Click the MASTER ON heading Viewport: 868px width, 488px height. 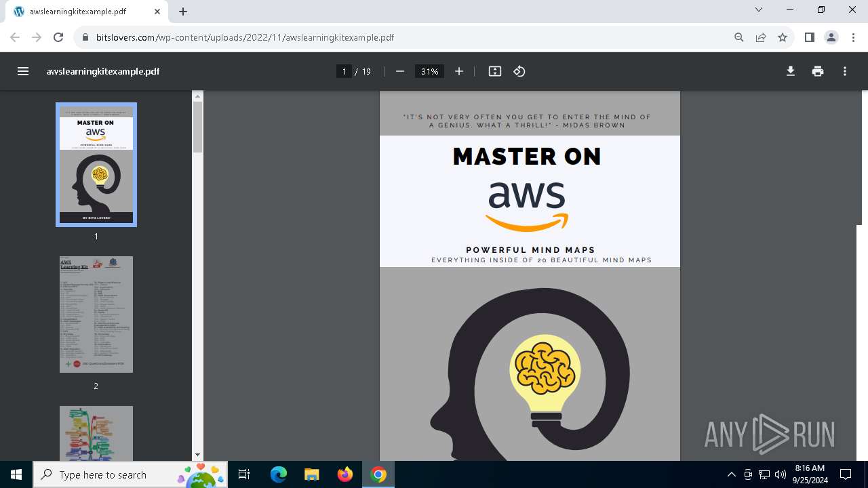[x=527, y=157]
